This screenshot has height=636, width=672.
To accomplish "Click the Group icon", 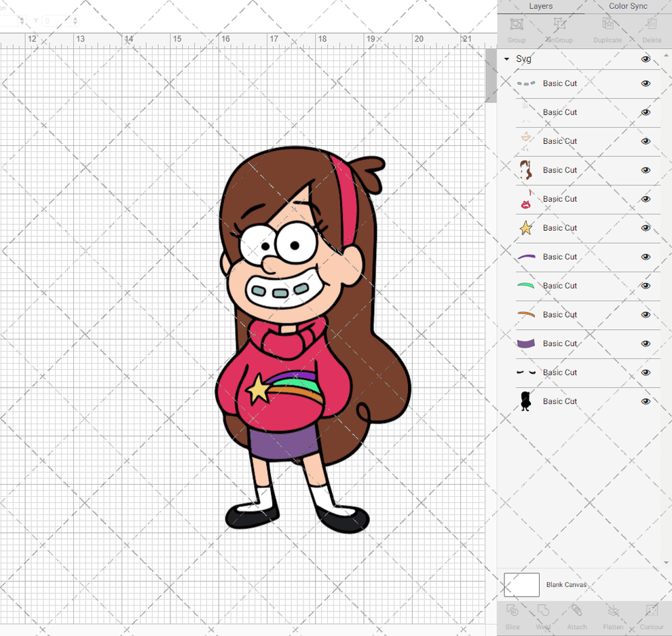I will 517,29.
